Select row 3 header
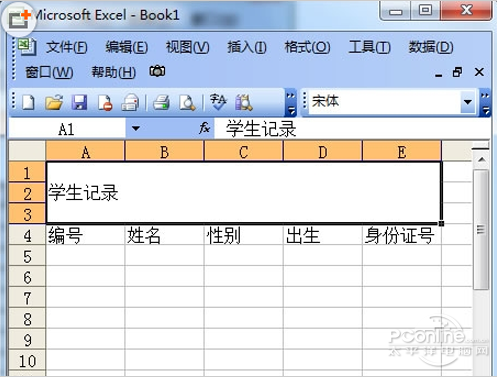Image resolution: width=497 pixels, height=377 pixels. coord(27,214)
